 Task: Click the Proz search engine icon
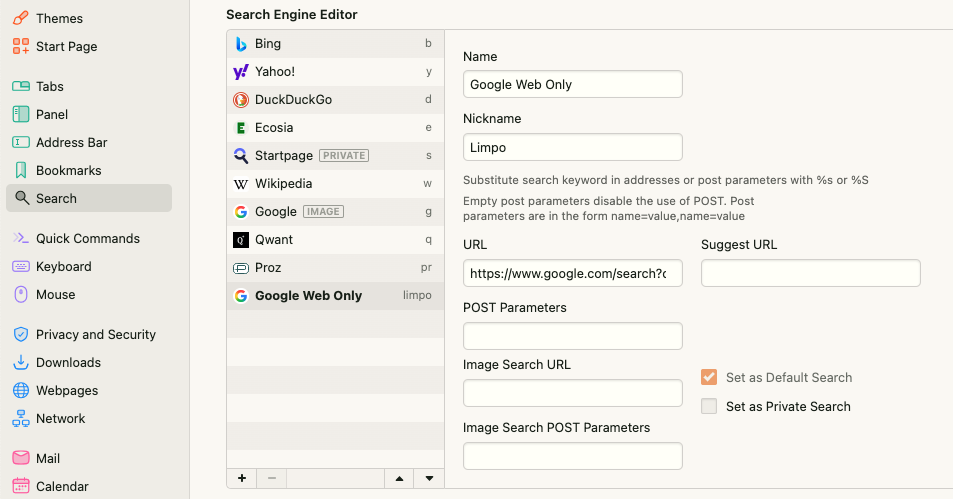[x=241, y=268]
